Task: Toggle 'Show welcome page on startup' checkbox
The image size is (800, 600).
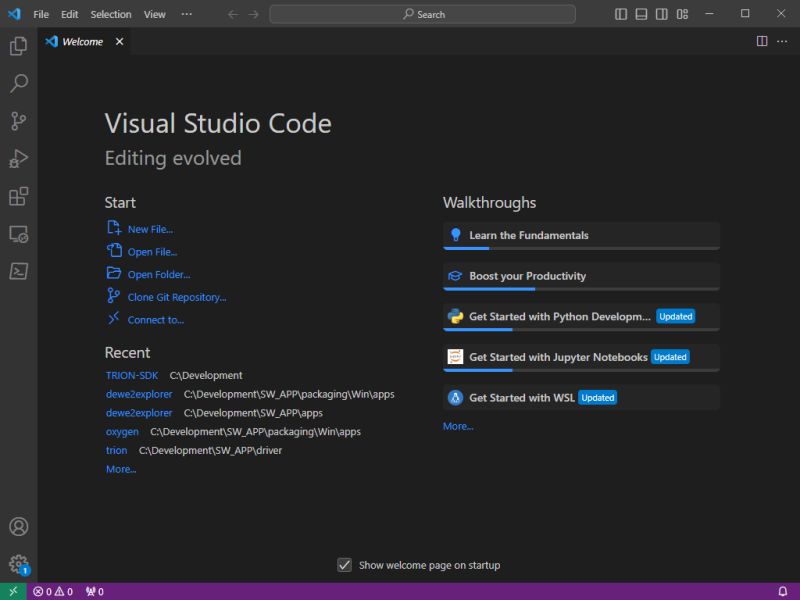Action: click(x=345, y=564)
